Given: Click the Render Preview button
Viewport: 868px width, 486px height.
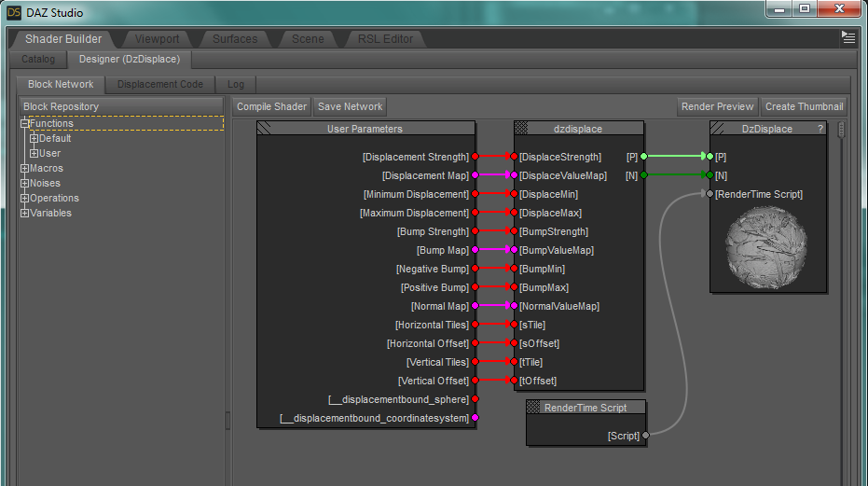Looking at the screenshot, I should [718, 106].
